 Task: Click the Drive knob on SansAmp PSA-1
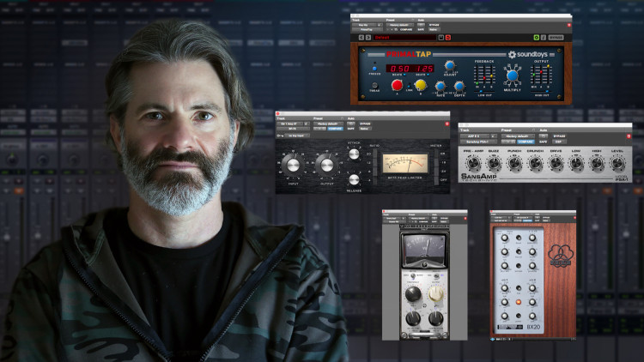click(x=556, y=164)
